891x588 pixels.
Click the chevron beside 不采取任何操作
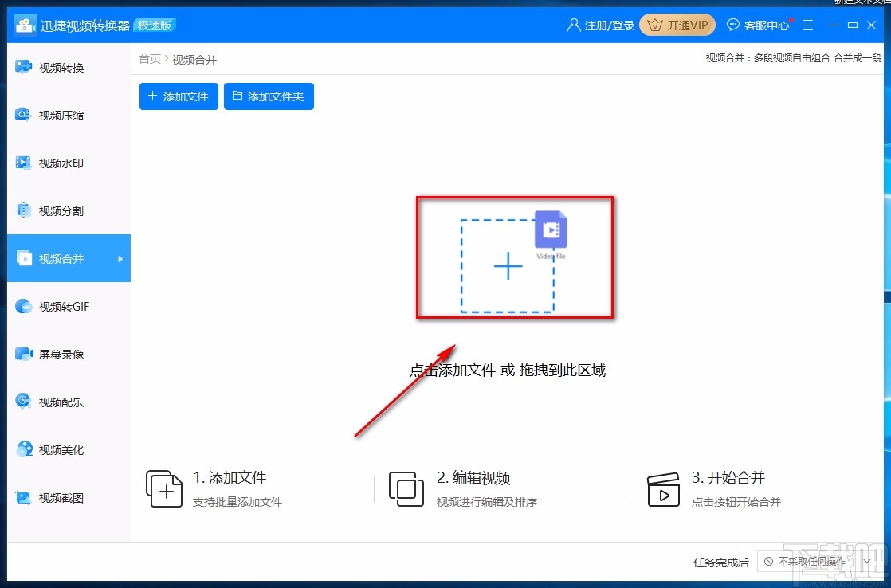[x=865, y=562]
